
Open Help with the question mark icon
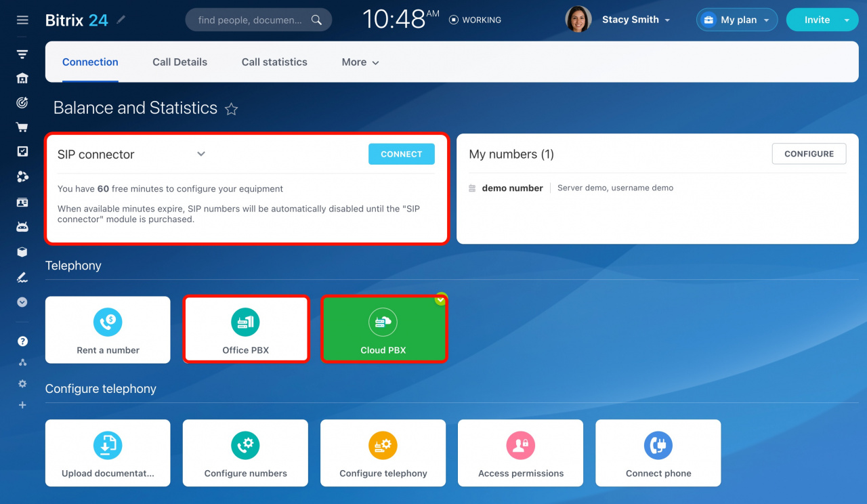(x=22, y=341)
